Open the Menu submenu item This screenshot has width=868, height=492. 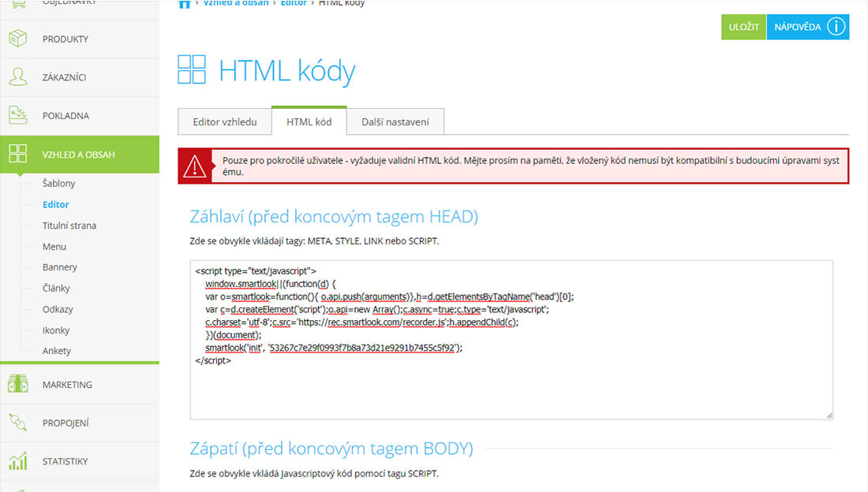[x=54, y=246]
